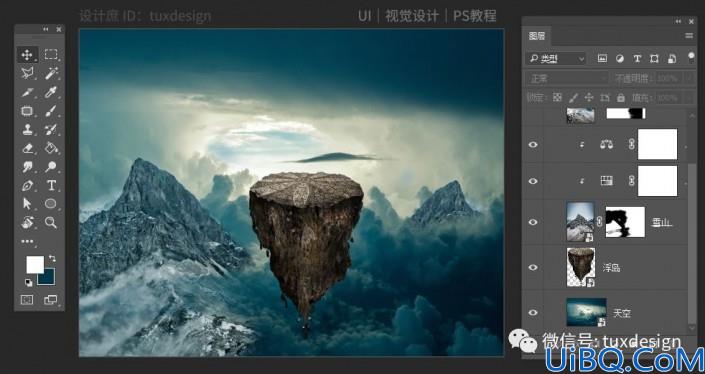Image resolution: width=705 pixels, height=374 pixels.
Task: Open the 类型 layer filter dropdown
Action: pyautogui.click(x=556, y=58)
